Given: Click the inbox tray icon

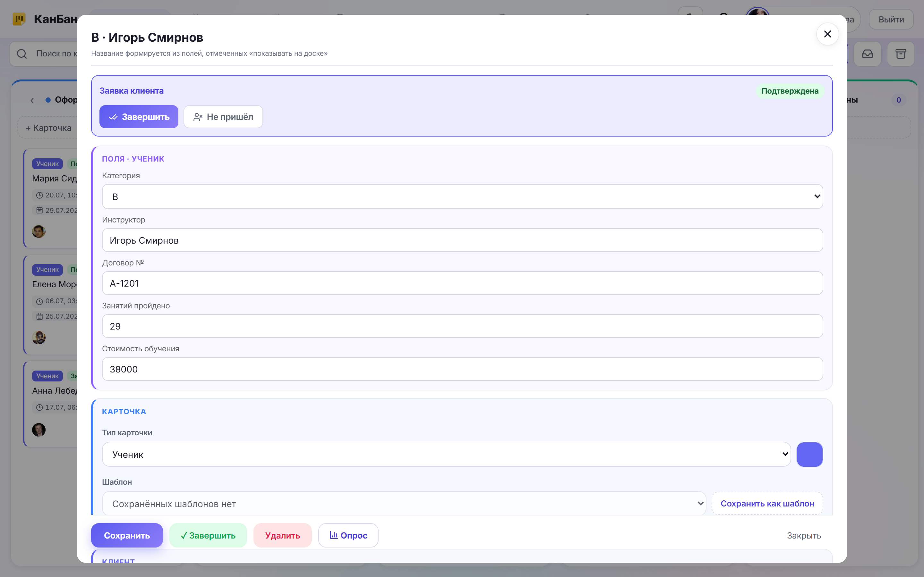Looking at the screenshot, I should point(868,54).
